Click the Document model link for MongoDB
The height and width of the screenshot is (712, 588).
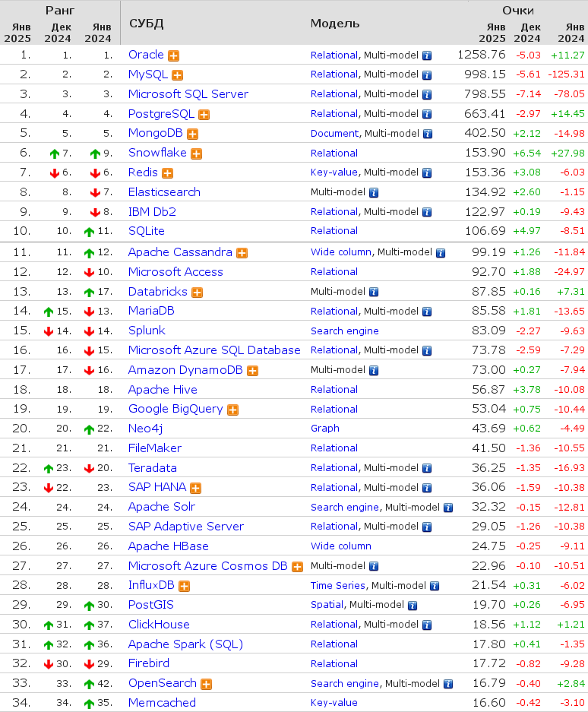tap(334, 134)
